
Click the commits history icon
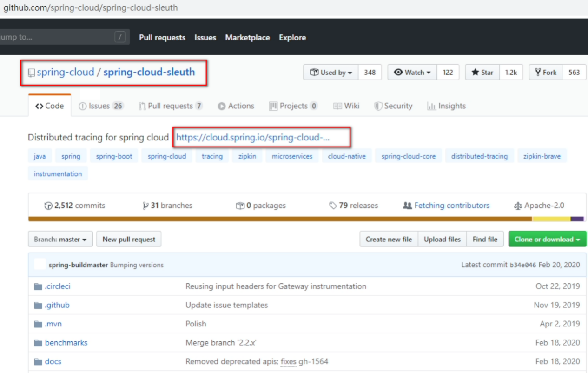coord(48,206)
